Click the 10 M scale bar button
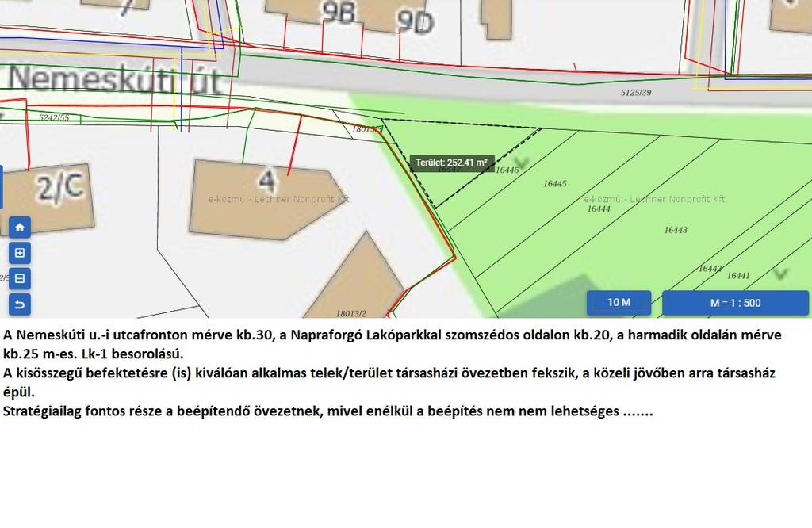The width and height of the screenshot is (812, 528). click(619, 302)
